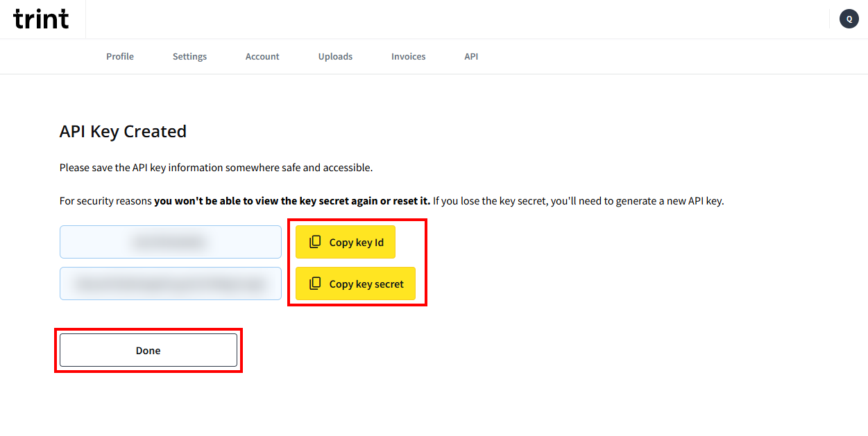Click the Done button
Screen dimensions: 868x436
tap(148, 350)
